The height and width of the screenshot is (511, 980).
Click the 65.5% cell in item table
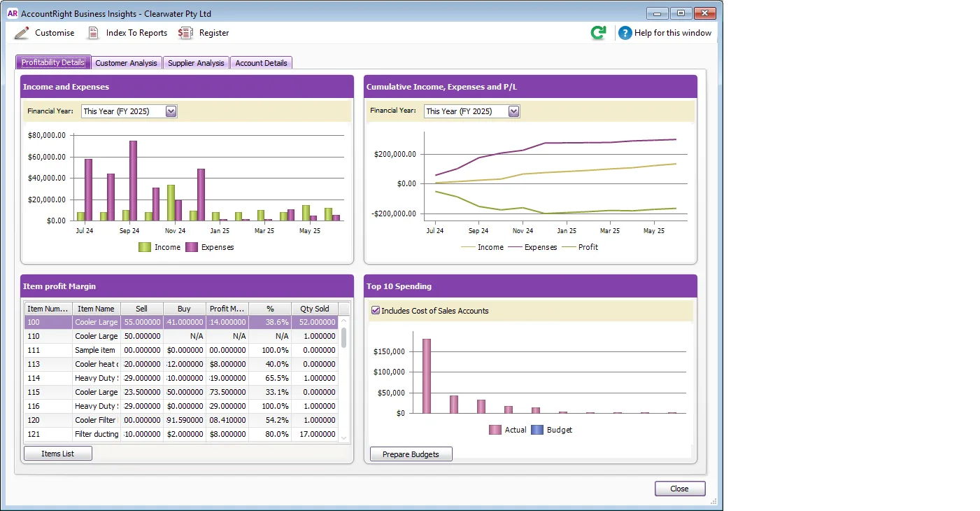coord(270,378)
